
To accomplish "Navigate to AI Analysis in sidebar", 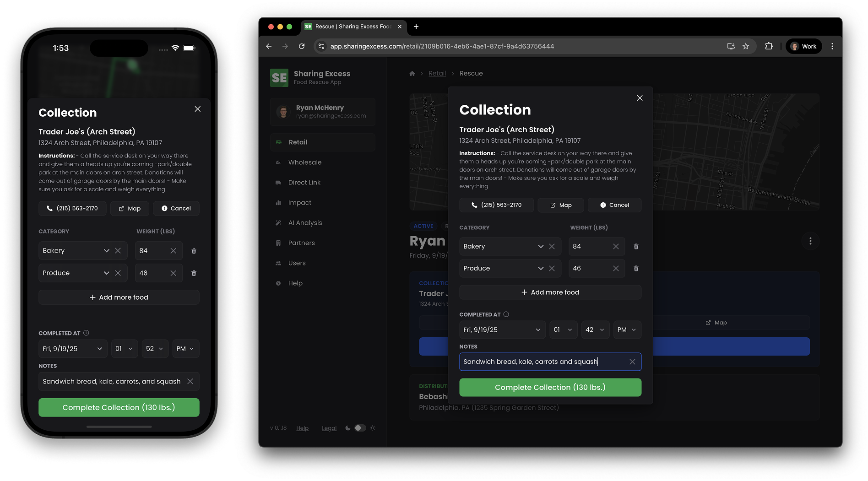I will 305,223.
